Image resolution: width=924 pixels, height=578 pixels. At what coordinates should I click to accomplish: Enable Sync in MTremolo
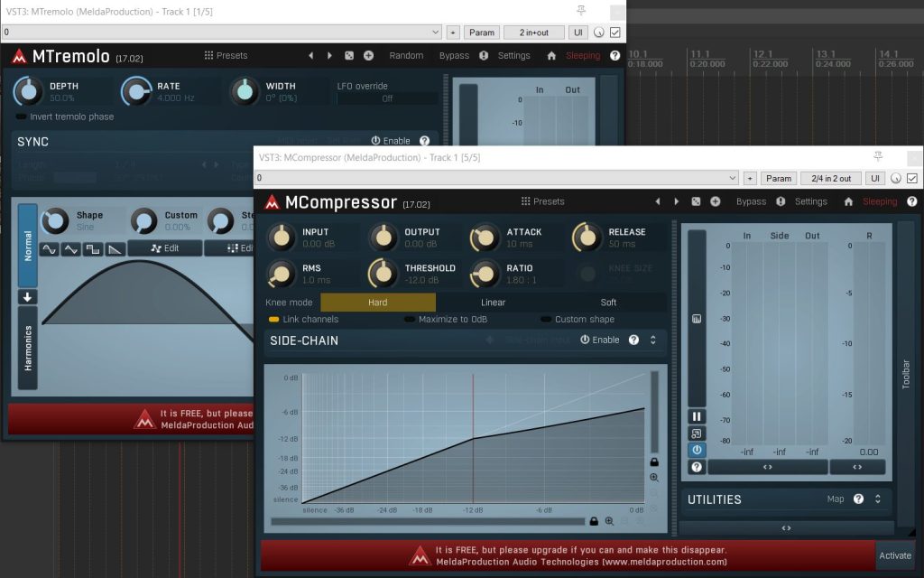[x=391, y=141]
